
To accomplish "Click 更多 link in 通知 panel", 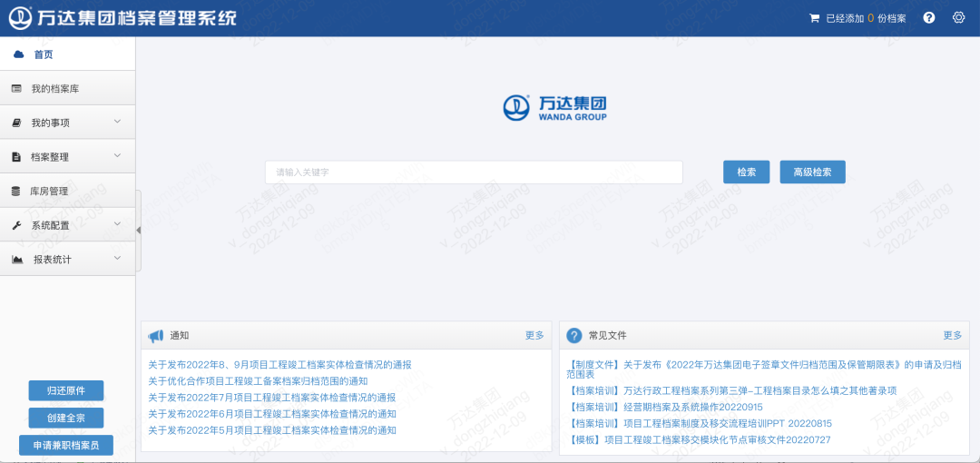I will 534,336.
